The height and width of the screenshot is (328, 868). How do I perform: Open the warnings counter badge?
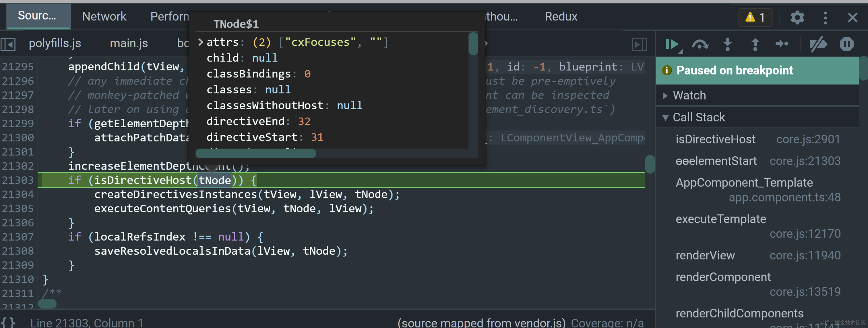pos(755,17)
